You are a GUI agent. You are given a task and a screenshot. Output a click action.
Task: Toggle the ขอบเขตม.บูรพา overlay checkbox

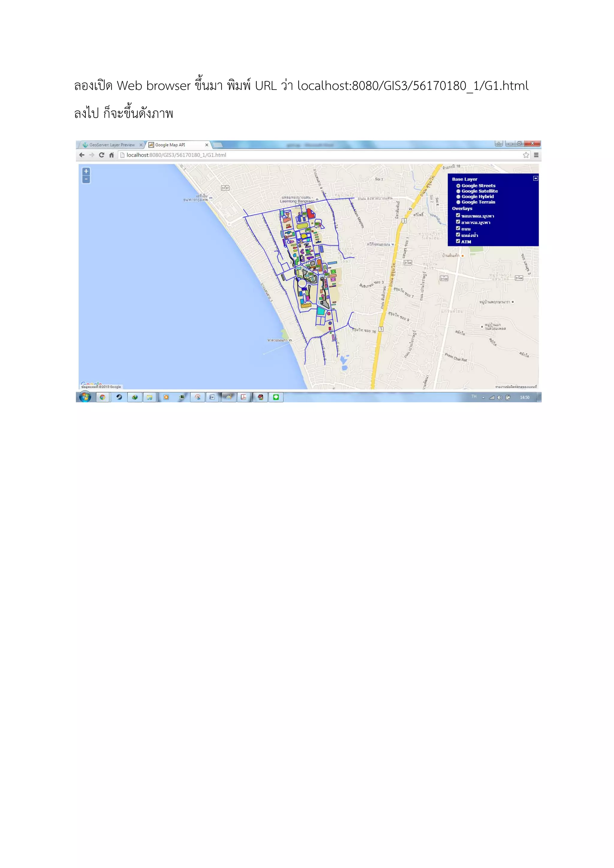point(458,216)
